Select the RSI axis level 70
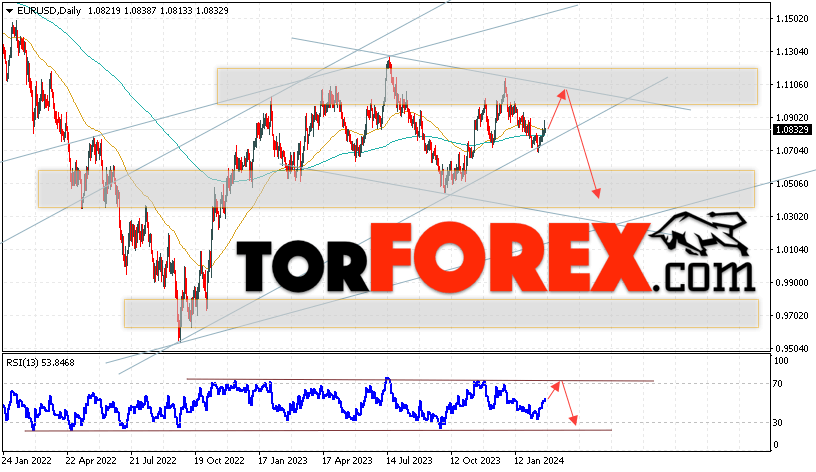 tap(777, 384)
